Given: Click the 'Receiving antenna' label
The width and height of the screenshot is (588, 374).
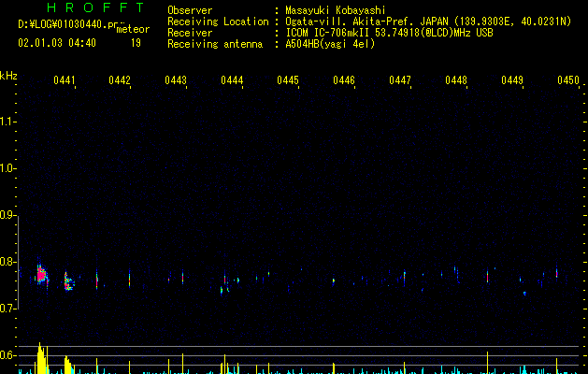Looking at the screenshot, I should [215, 44].
